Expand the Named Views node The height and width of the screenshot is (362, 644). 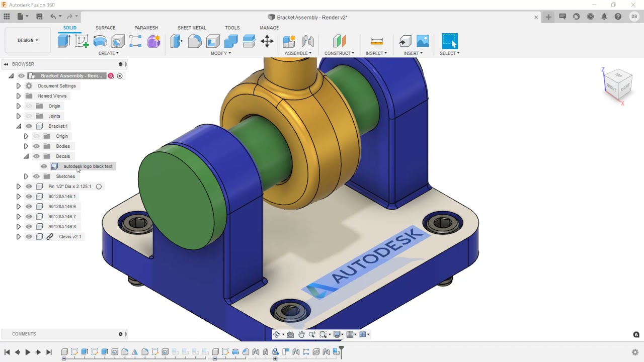(19, 96)
